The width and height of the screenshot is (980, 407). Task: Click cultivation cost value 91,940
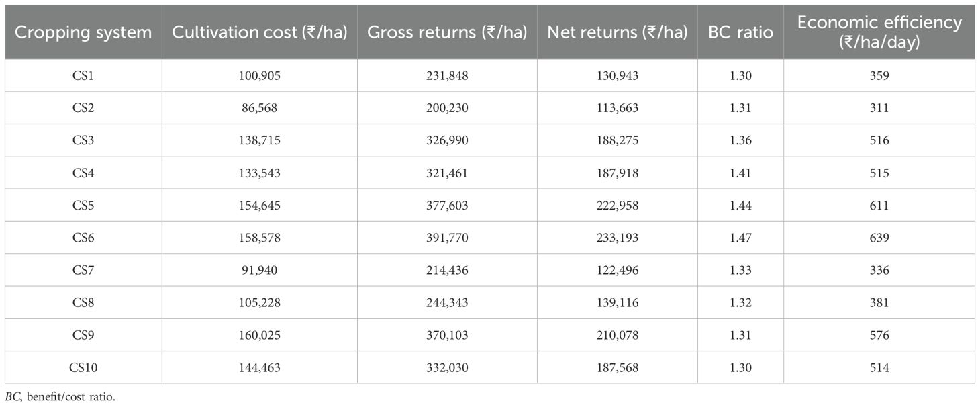click(259, 270)
